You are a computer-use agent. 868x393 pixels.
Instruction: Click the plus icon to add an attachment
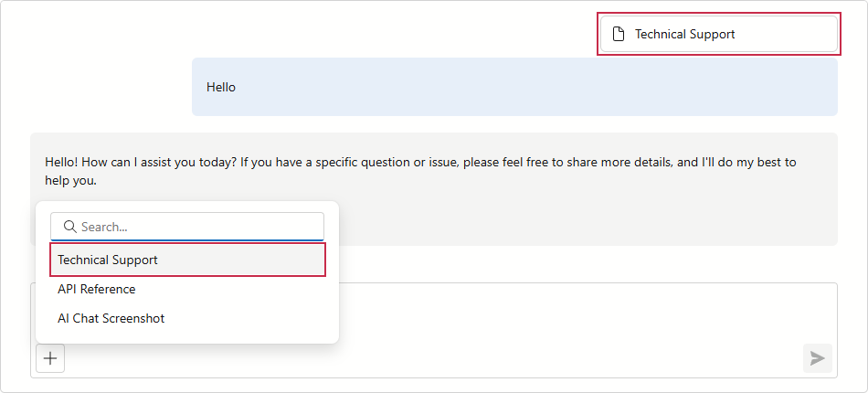pos(50,358)
